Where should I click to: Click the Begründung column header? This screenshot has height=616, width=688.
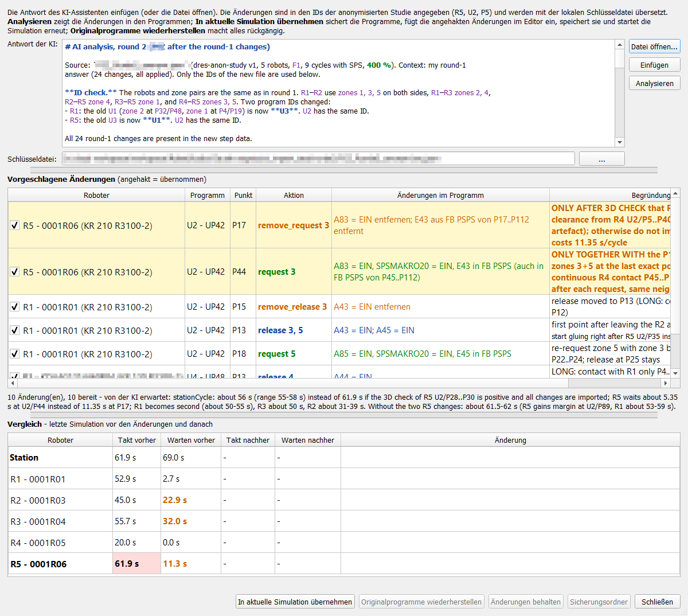[610, 196]
